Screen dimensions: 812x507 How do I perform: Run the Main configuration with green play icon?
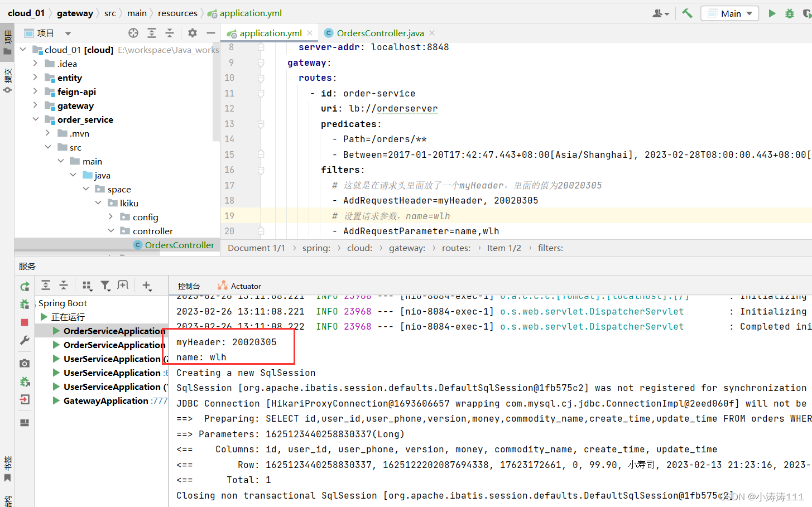click(772, 13)
